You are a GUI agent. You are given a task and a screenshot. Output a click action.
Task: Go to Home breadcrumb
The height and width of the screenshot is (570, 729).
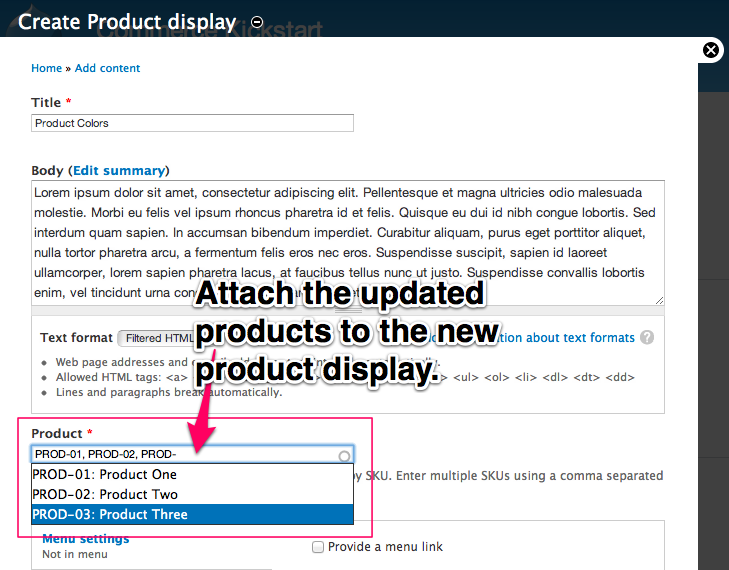tap(46, 68)
